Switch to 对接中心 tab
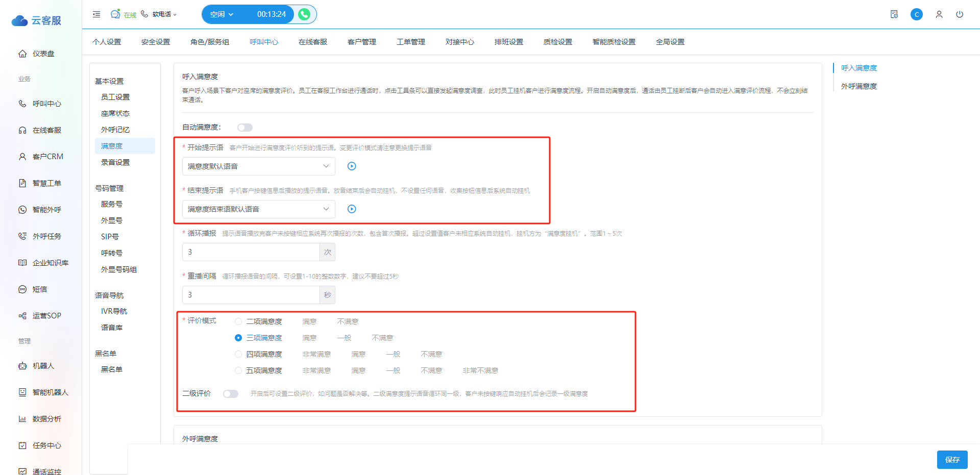Image resolution: width=980 pixels, height=475 pixels. (460, 42)
